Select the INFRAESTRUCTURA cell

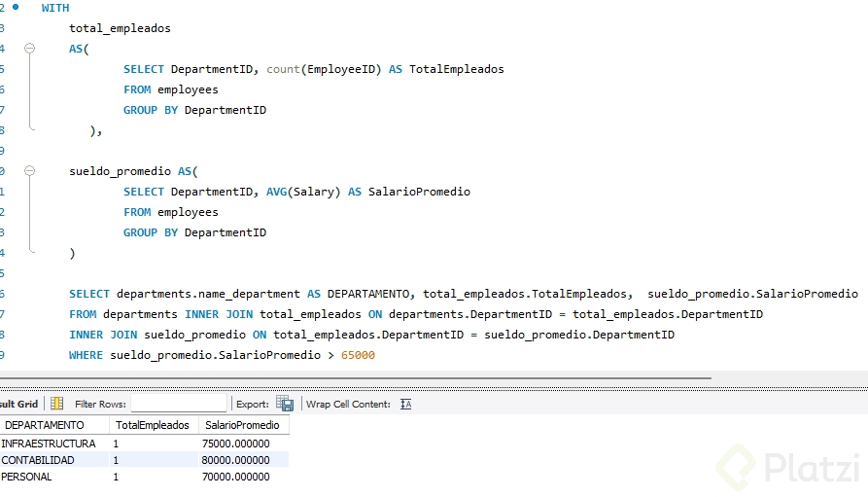[x=54, y=444]
